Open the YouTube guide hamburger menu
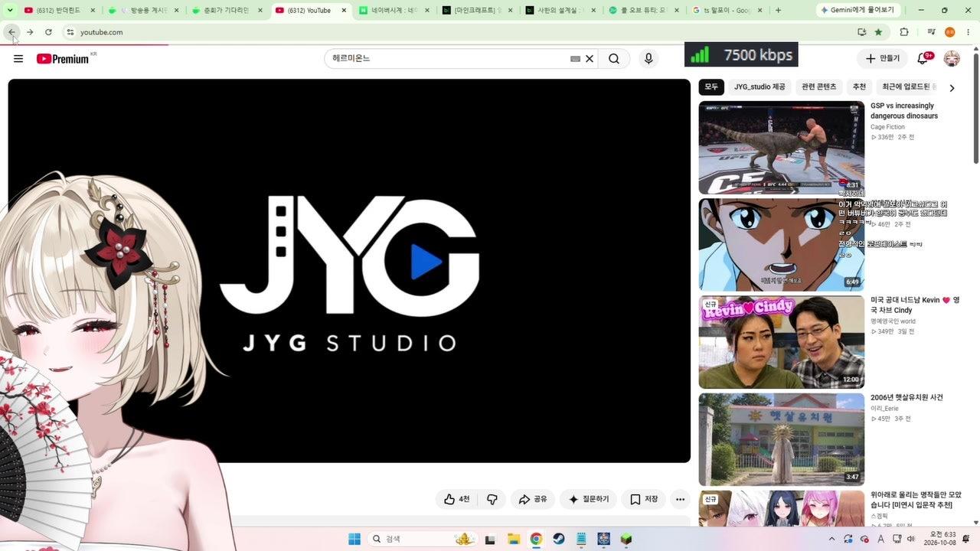980x551 pixels. point(18,59)
